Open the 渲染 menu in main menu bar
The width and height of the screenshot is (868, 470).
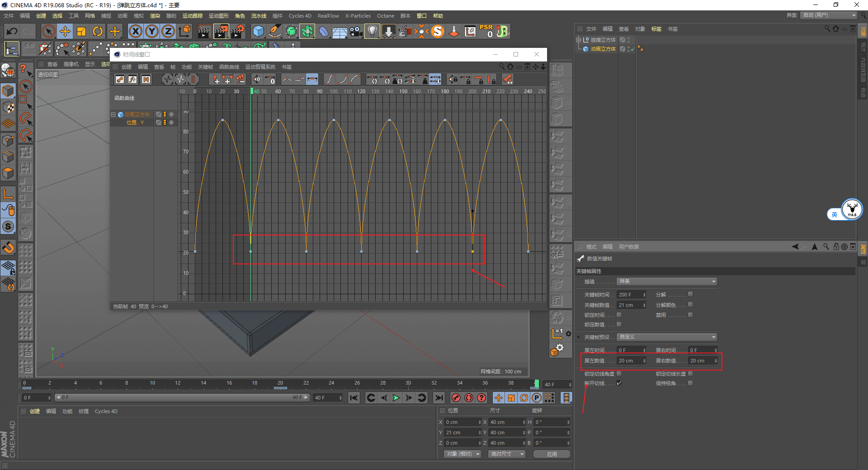155,16
